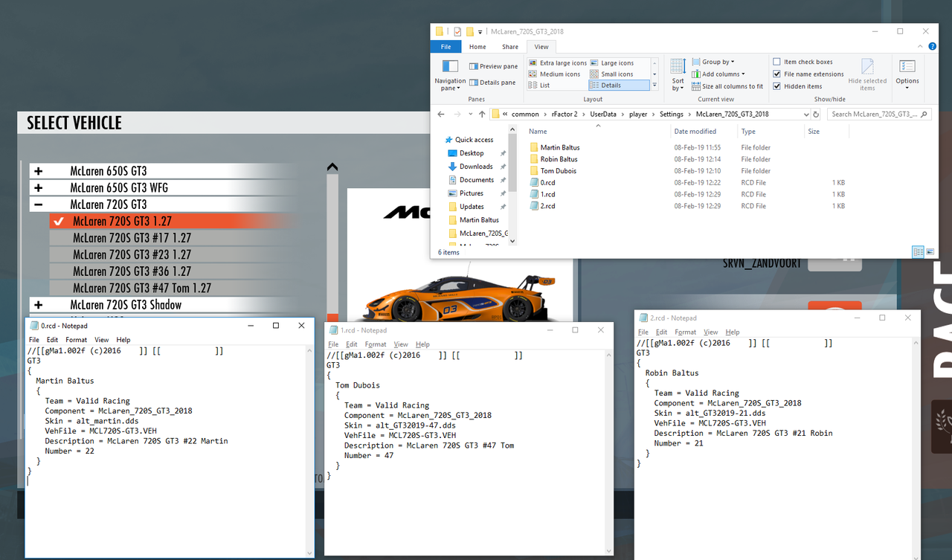The height and width of the screenshot is (560, 952).
Task: Select McLaren 720S GT3 #47 Tom 1.27
Action: click(142, 288)
